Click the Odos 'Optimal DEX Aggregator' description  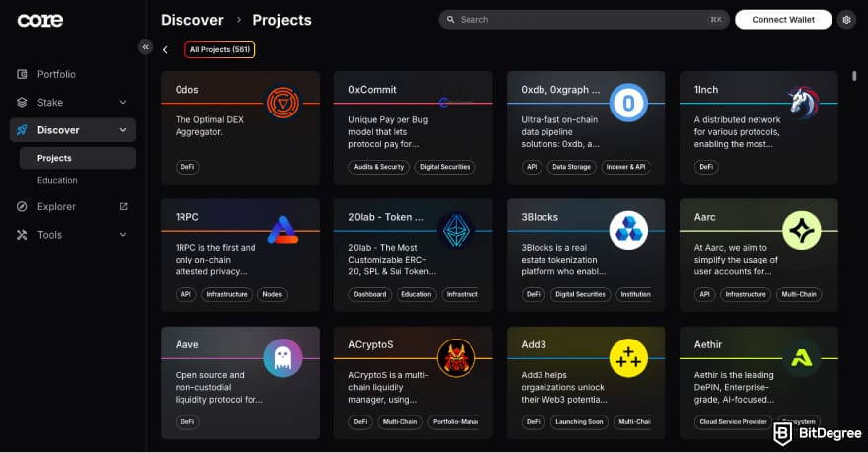tap(209, 125)
